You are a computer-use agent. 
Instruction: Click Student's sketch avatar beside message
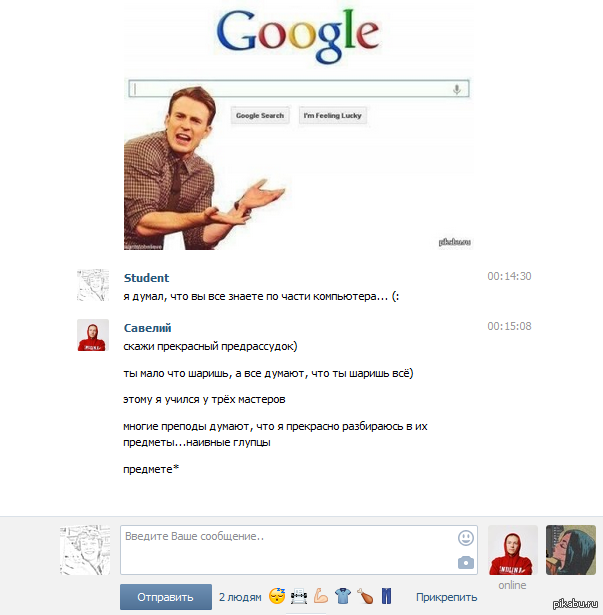pos(93,285)
